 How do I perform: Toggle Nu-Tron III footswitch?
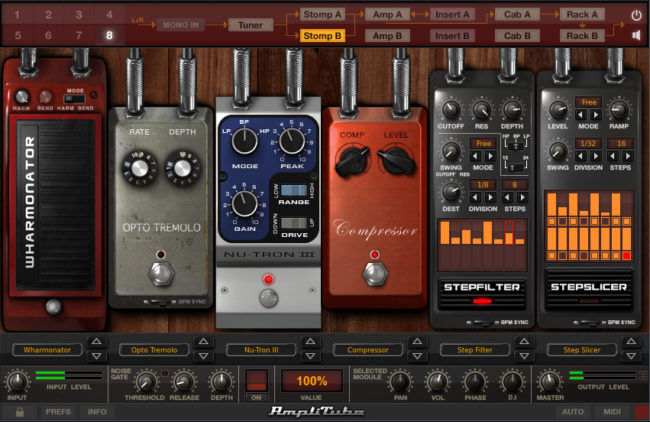pyautogui.click(x=268, y=298)
